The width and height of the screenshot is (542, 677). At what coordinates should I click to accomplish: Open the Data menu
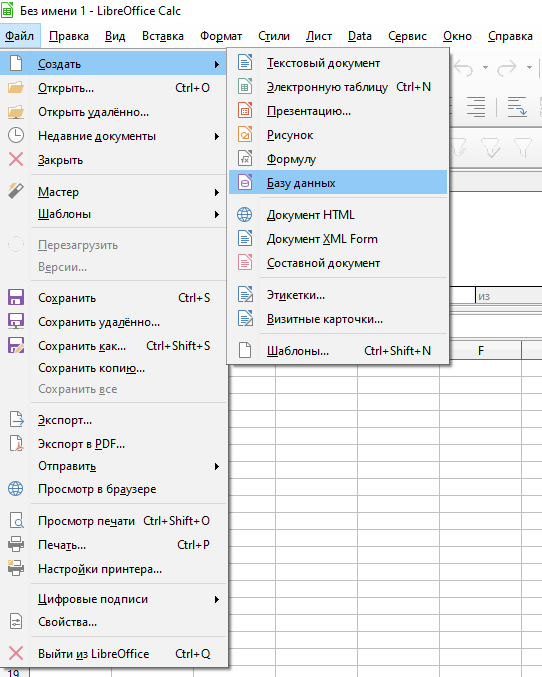click(x=360, y=36)
